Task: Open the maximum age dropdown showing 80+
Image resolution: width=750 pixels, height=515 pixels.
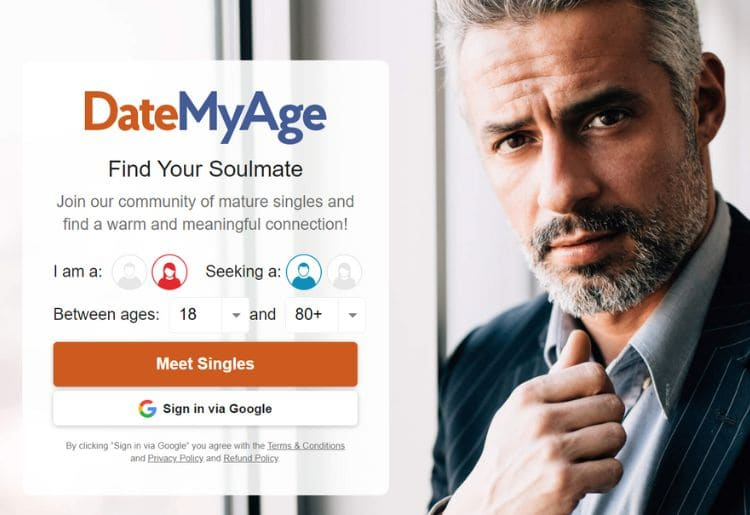Action: point(325,315)
